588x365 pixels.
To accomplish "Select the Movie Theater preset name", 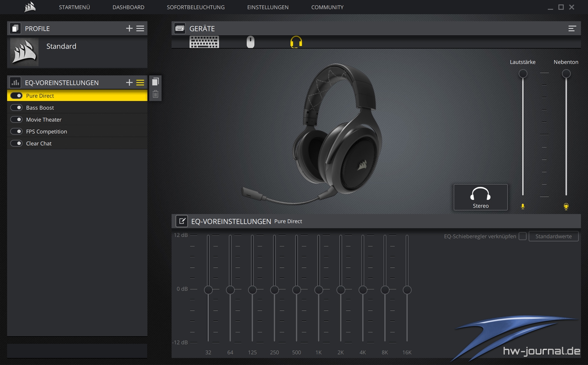I will [44, 119].
